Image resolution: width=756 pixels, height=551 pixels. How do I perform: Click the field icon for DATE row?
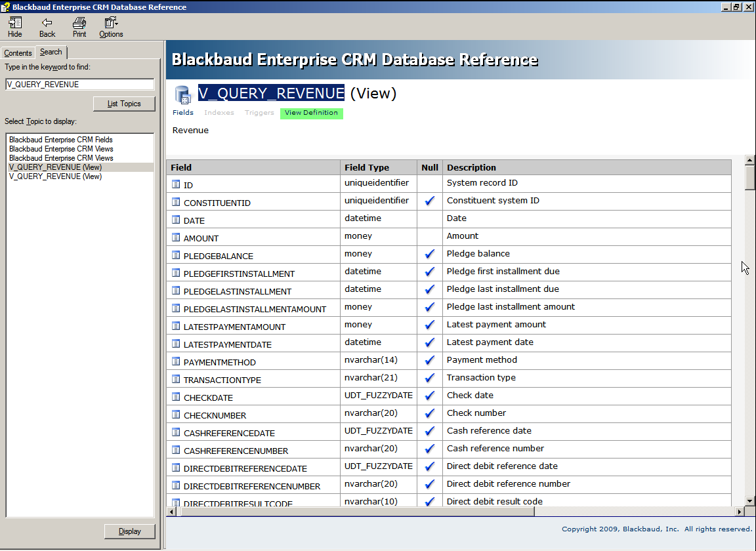click(x=176, y=220)
